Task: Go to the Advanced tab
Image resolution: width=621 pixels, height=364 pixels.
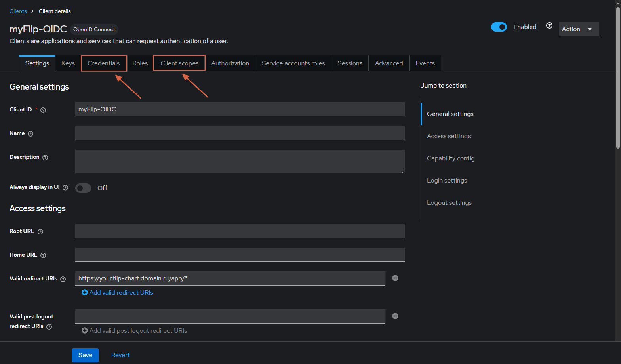Action: 389,63
